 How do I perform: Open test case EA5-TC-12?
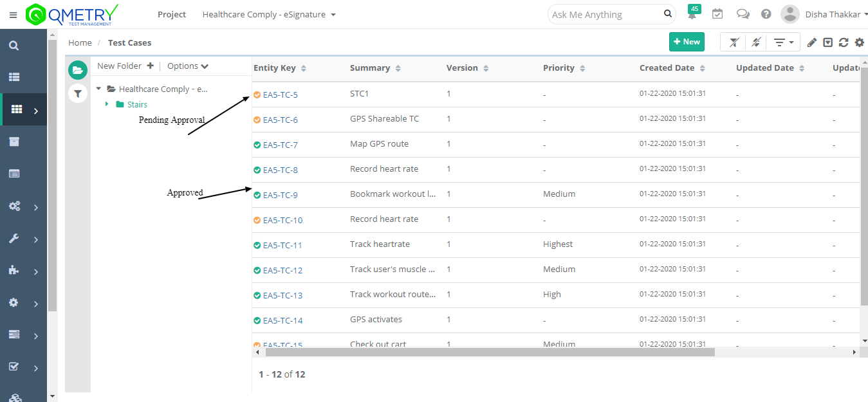click(282, 270)
